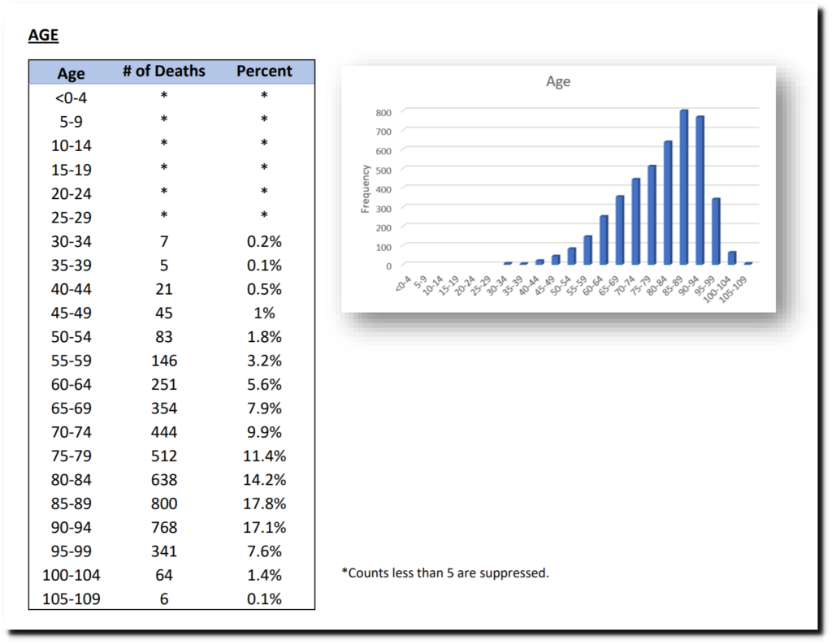832x644 pixels.
Task: Click the 90-94 bar in chart
Action: [700, 190]
